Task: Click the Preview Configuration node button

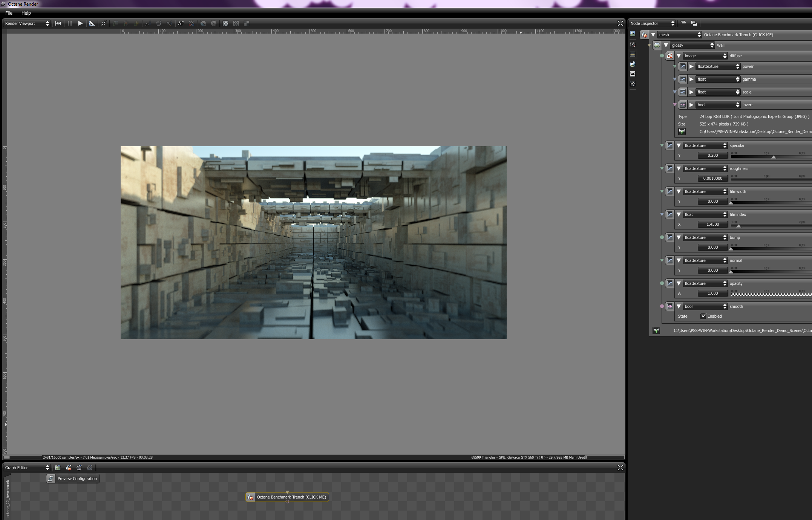Action: click(73, 479)
